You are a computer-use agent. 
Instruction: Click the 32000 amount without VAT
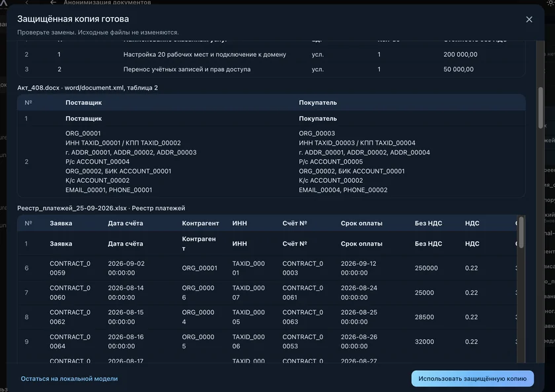pos(424,341)
